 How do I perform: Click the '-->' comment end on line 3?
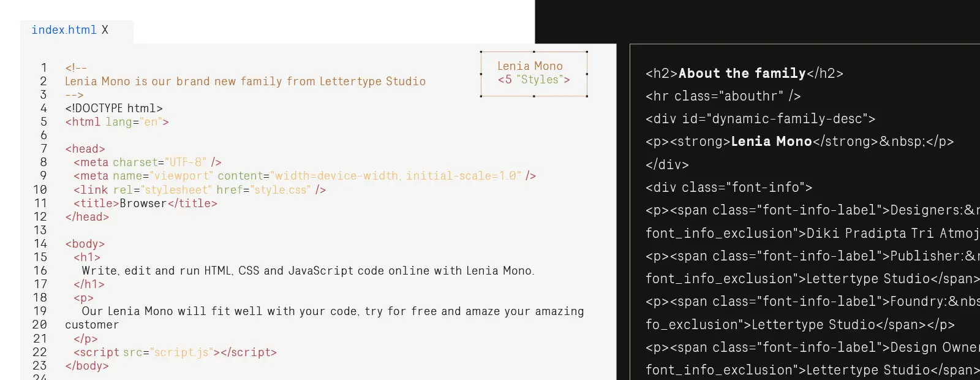coord(74,94)
